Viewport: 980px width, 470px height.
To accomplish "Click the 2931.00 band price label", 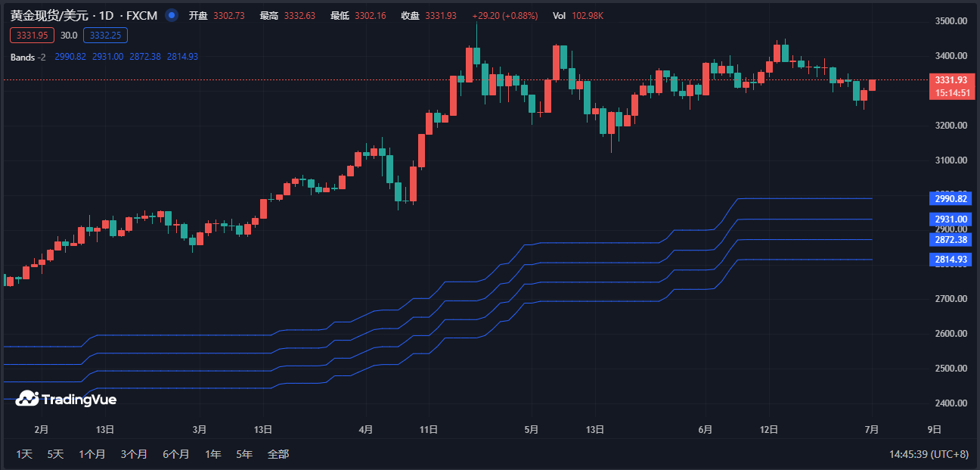I will click(x=951, y=219).
